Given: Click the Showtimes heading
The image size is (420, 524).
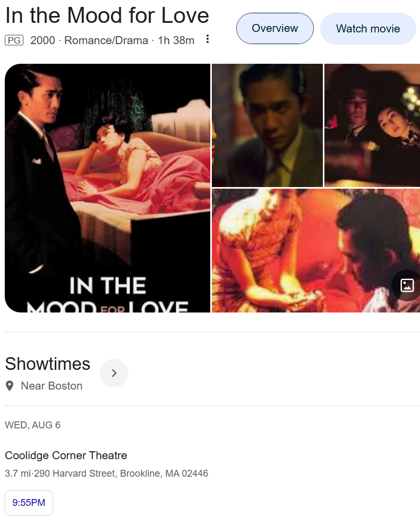Looking at the screenshot, I should coord(48,364).
